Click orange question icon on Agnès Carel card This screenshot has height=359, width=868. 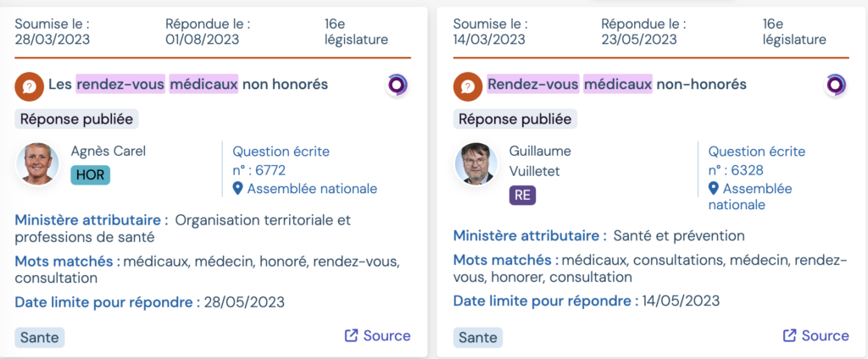(x=28, y=85)
